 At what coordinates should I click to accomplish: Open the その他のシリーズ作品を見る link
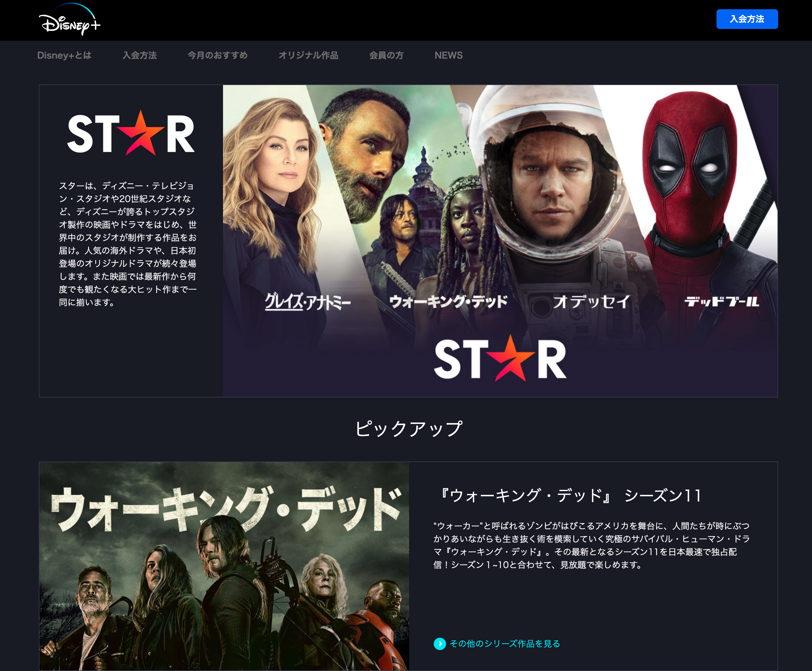tap(505, 644)
